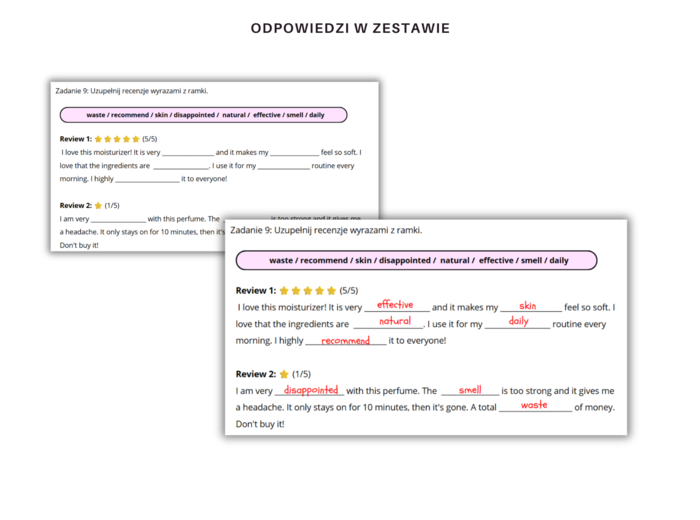Screen dimensions: 700x520
Task: Click the last star before (5/5) on the answer sheet
Action: pos(332,291)
